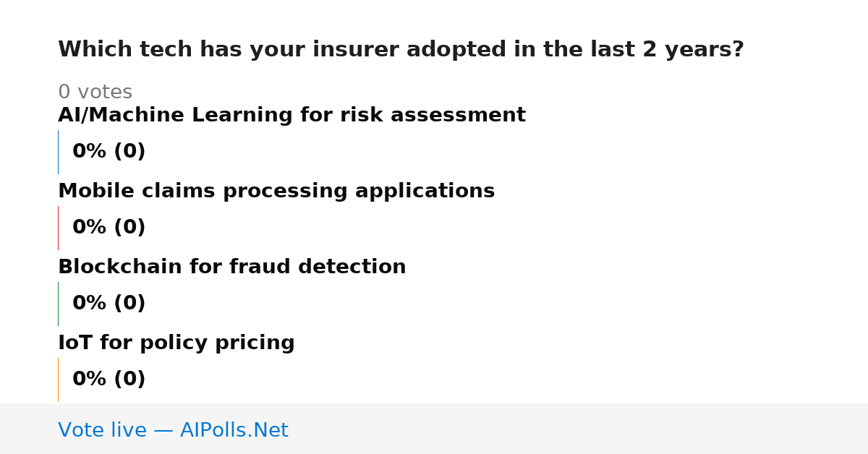
Task: Select IoT for policy pricing option
Action: pyautogui.click(x=176, y=343)
